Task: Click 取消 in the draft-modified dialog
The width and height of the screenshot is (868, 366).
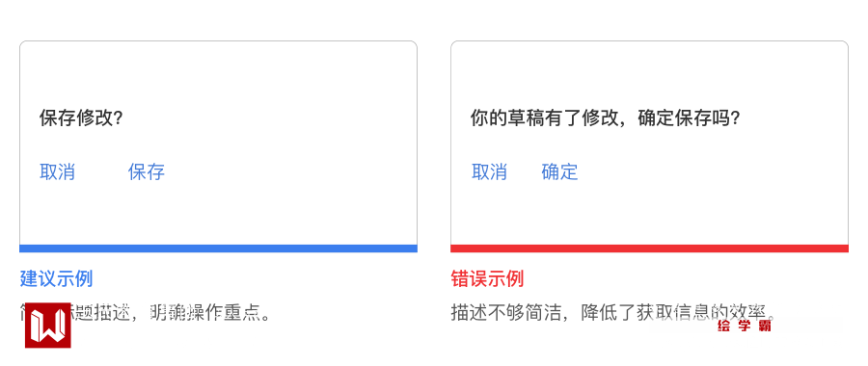Action: click(489, 172)
